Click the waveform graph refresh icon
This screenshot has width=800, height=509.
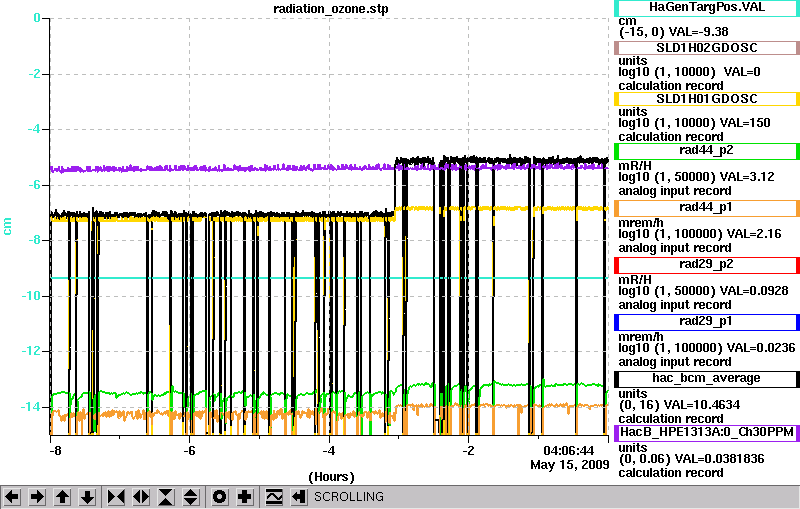coord(274,497)
